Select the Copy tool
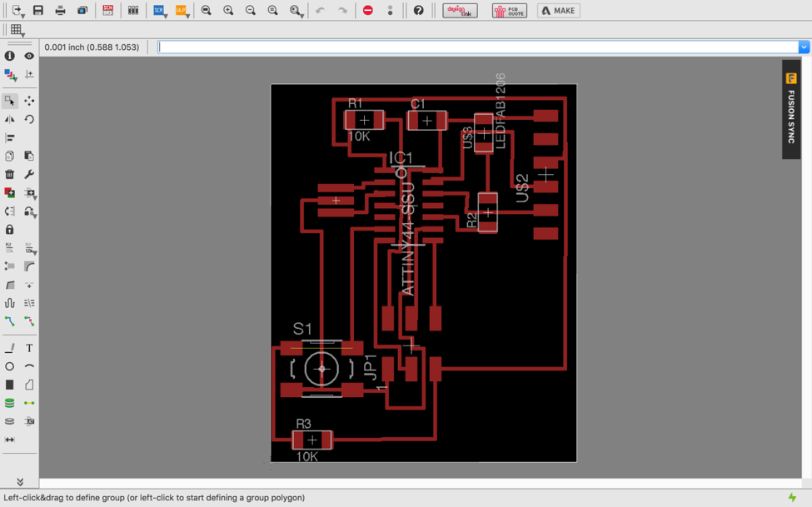This screenshot has height=507, width=812. coord(9,156)
